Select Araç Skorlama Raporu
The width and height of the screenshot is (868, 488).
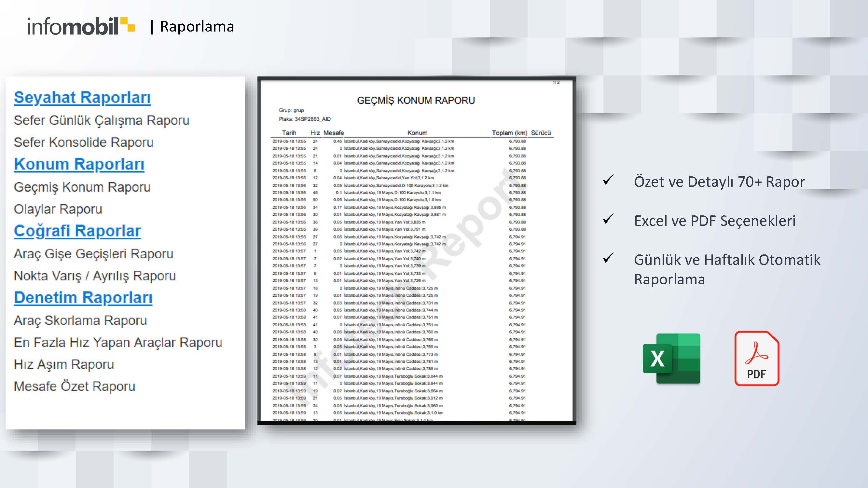click(80, 321)
